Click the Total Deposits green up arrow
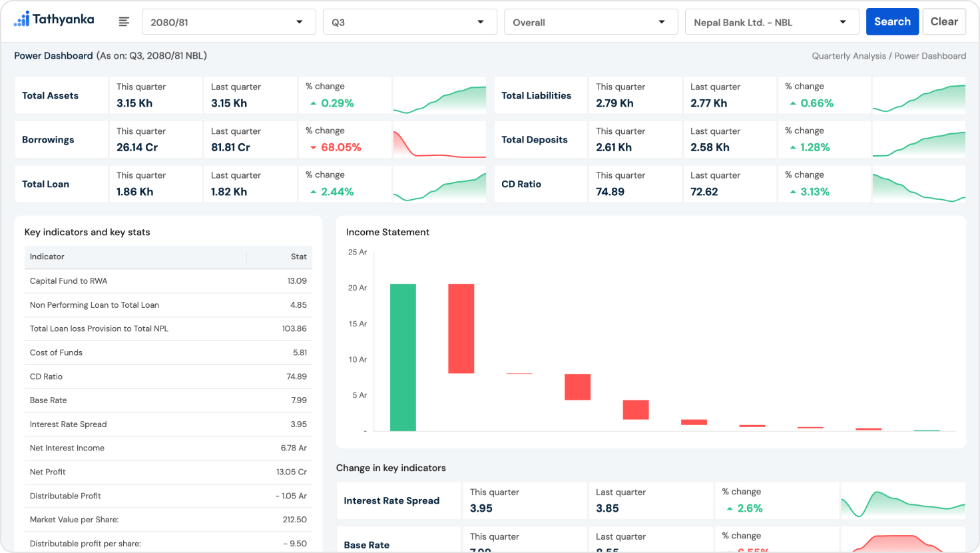 click(x=792, y=148)
